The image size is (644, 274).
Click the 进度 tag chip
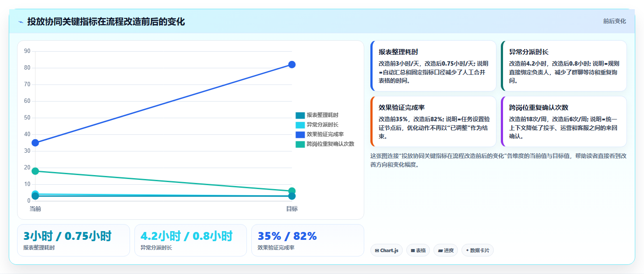click(446, 250)
